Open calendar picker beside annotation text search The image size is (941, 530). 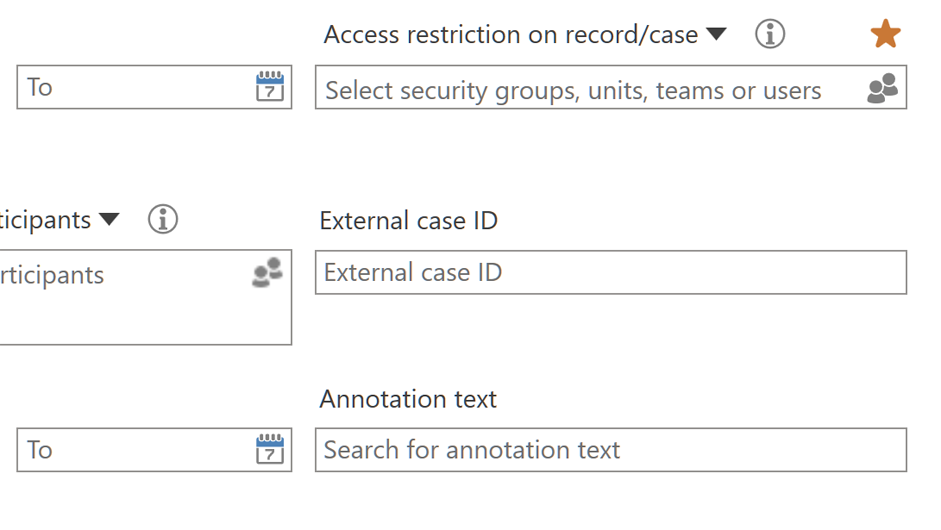click(x=270, y=449)
